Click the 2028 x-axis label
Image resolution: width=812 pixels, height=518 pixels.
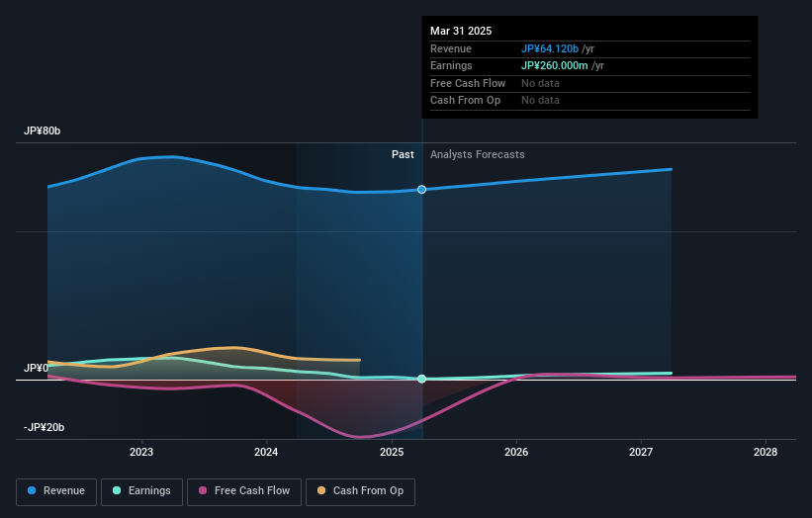tap(766, 453)
